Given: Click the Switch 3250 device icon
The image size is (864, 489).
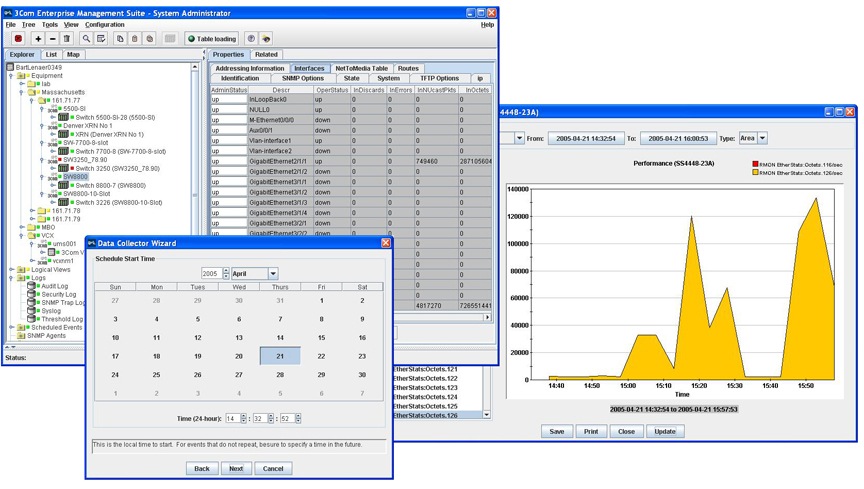Looking at the screenshot, I should point(63,168).
